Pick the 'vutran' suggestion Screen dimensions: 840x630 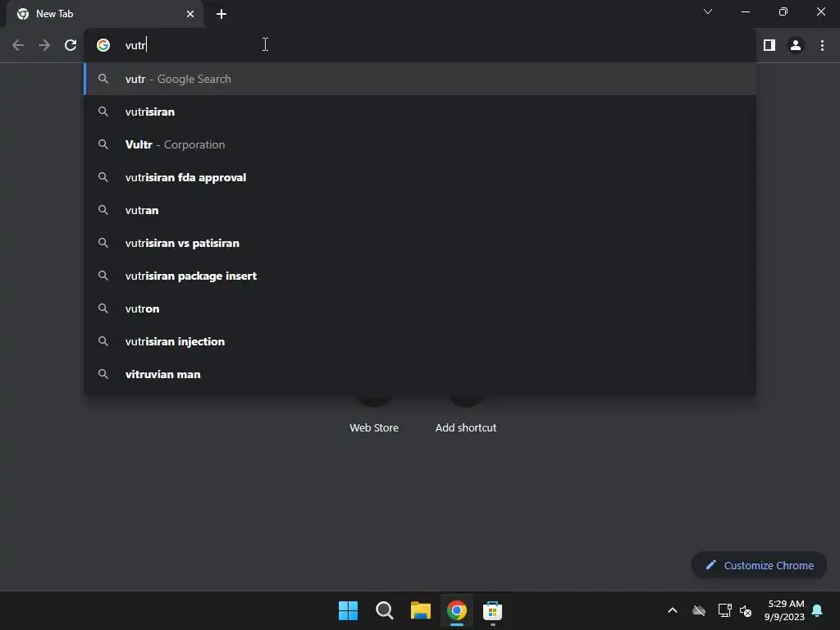[420, 210]
